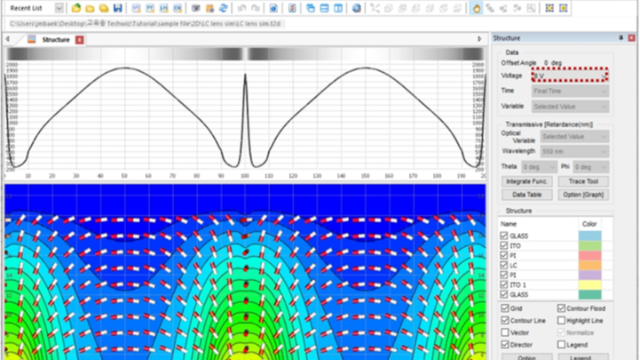The width and height of the screenshot is (640, 360).
Task: Click the icon right of the hand tool
Action: (x=490, y=8)
